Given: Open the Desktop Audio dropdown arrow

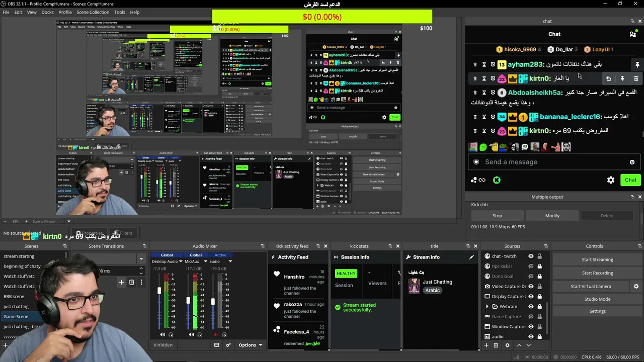Looking at the screenshot, I should click(181, 261).
